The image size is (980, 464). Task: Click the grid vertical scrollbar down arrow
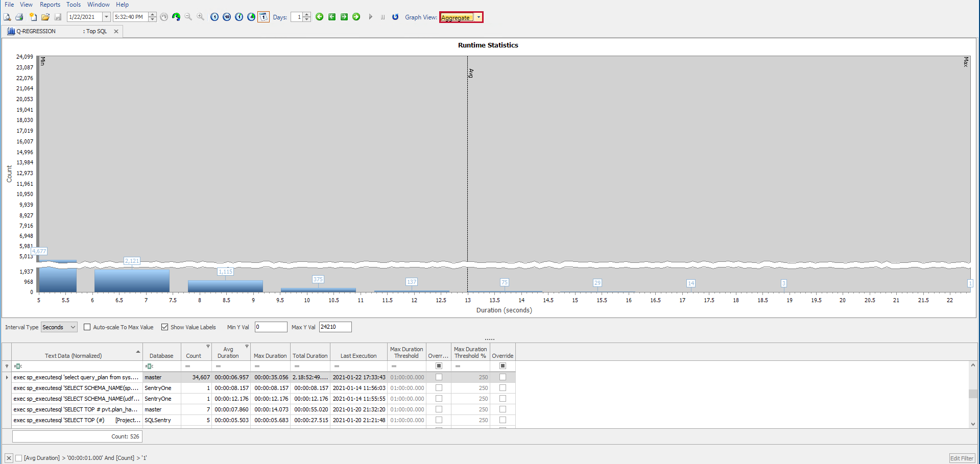coord(973,424)
